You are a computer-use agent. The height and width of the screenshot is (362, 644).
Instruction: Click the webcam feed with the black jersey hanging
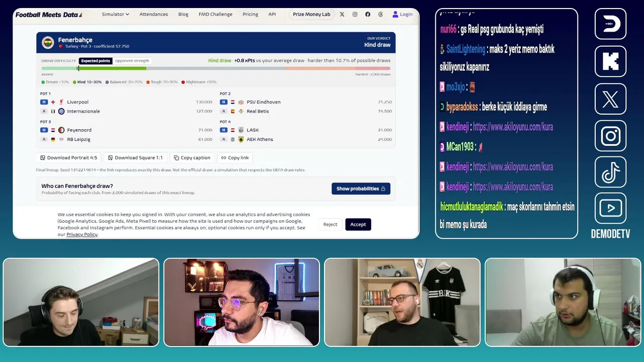(x=403, y=302)
